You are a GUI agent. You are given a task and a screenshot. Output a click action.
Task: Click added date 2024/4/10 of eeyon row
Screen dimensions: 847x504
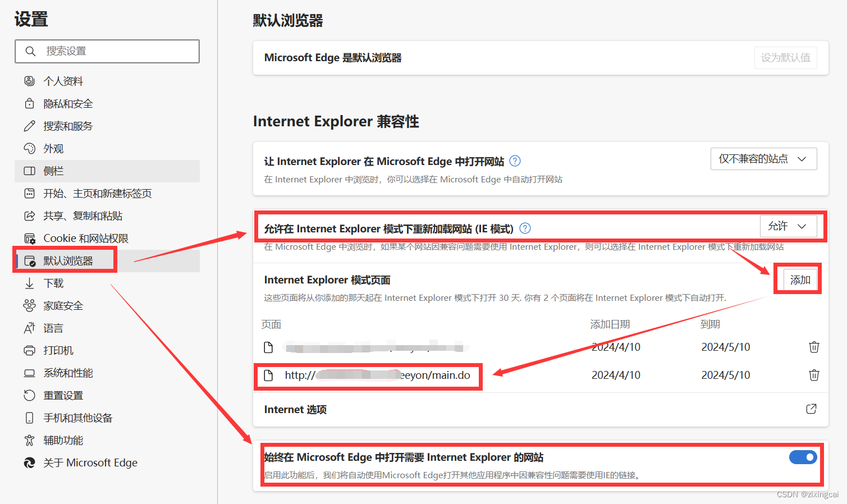[616, 375]
